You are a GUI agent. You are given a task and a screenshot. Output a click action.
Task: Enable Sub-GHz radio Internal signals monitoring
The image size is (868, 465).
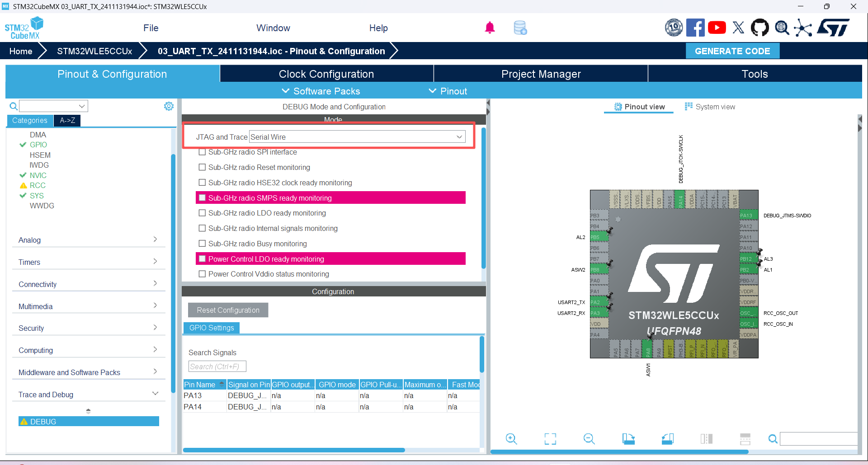point(202,228)
